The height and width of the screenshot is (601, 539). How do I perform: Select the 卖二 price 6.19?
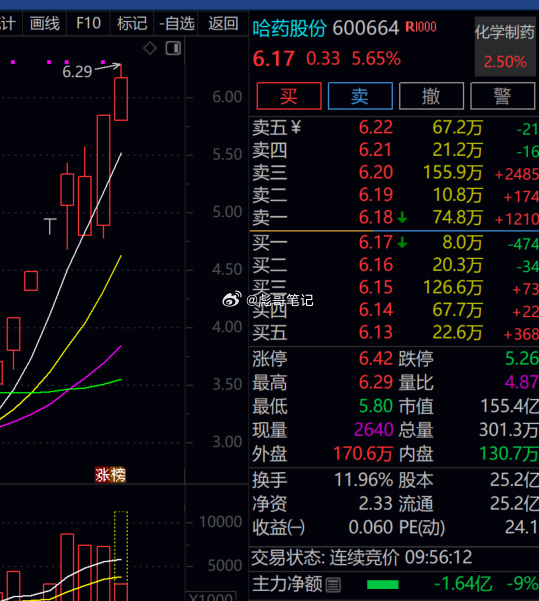pos(376,195)
